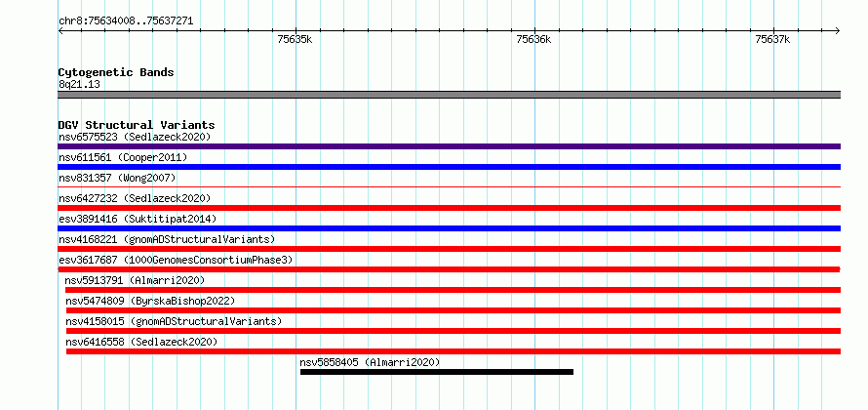The width and height of the screenshot is (868, 410).
Task: Click the ruler's left arrowhead
Action: click(60, 30)
